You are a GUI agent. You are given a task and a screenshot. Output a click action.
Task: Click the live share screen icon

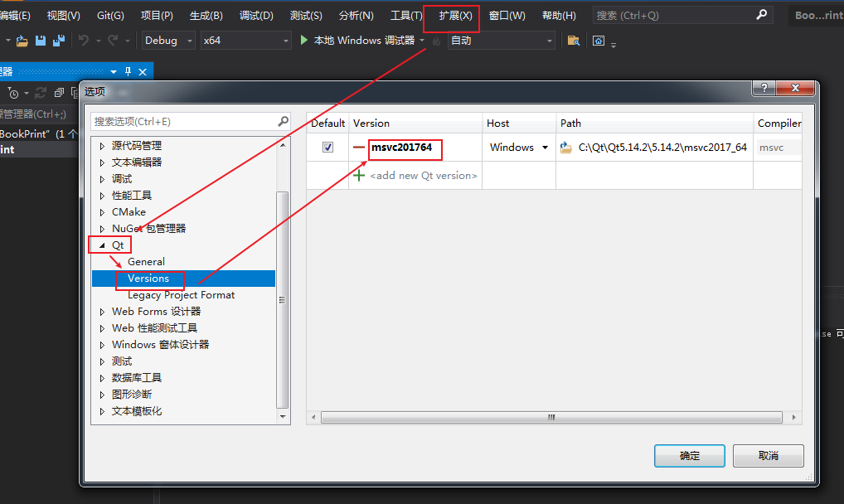point(599,41)
